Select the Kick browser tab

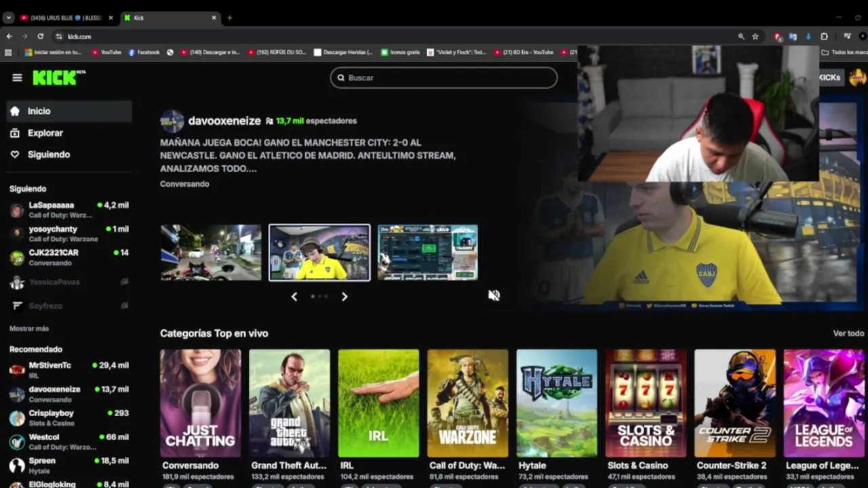[170, 18]
